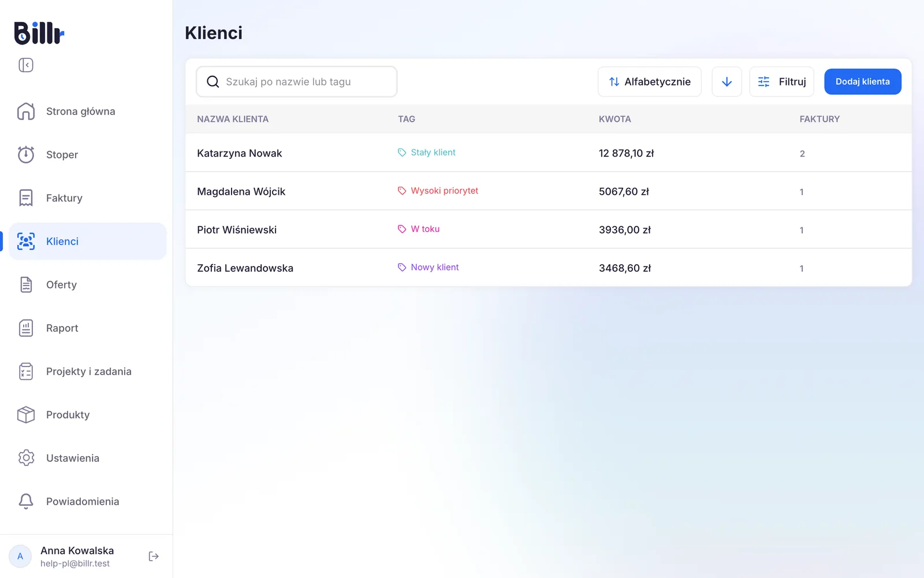Click the email help-pl@billr.test
Viewport: 924px width, 578px height.
point(75,564)
